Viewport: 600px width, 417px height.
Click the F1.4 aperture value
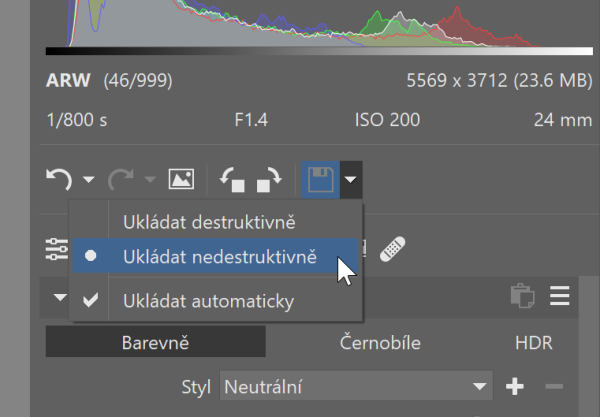click(251, 120)
